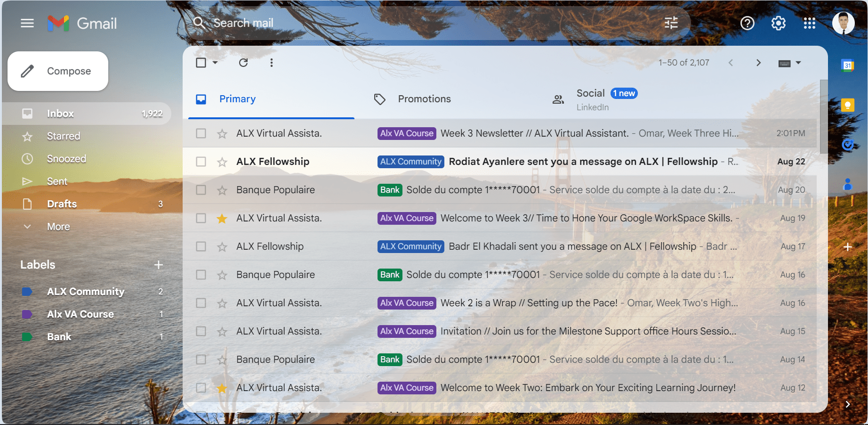Open the main menu hamburger icon
The height and width of the screenshot is (425, 868).
click(27, 23)
